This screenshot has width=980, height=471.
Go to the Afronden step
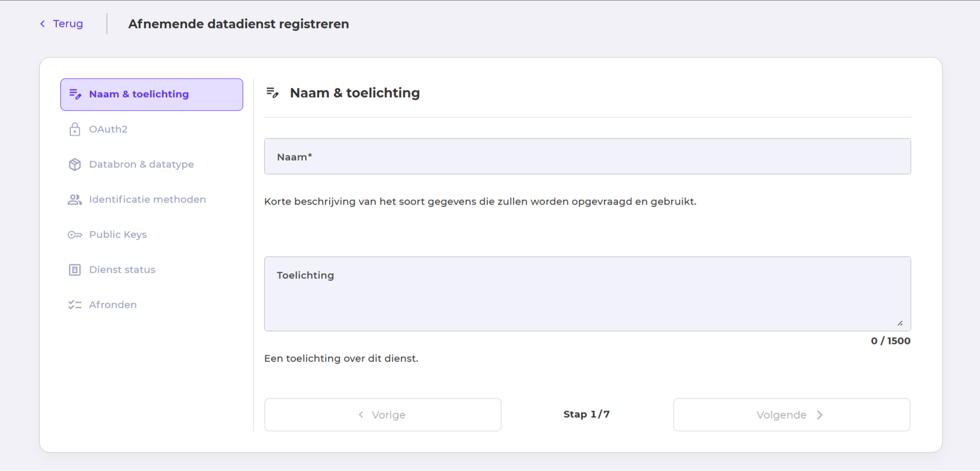(x=113, y=304)
